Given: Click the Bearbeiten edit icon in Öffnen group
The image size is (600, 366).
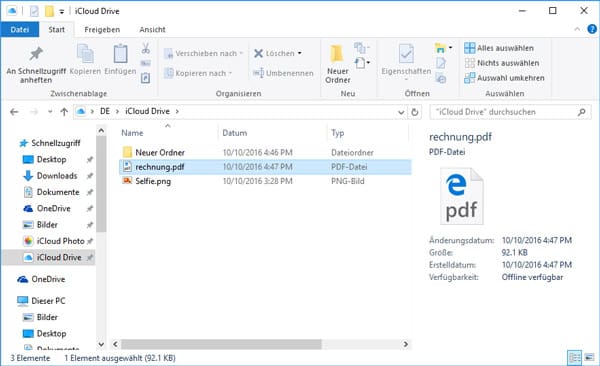Looking at the screenshot, I should click(441, 63).
